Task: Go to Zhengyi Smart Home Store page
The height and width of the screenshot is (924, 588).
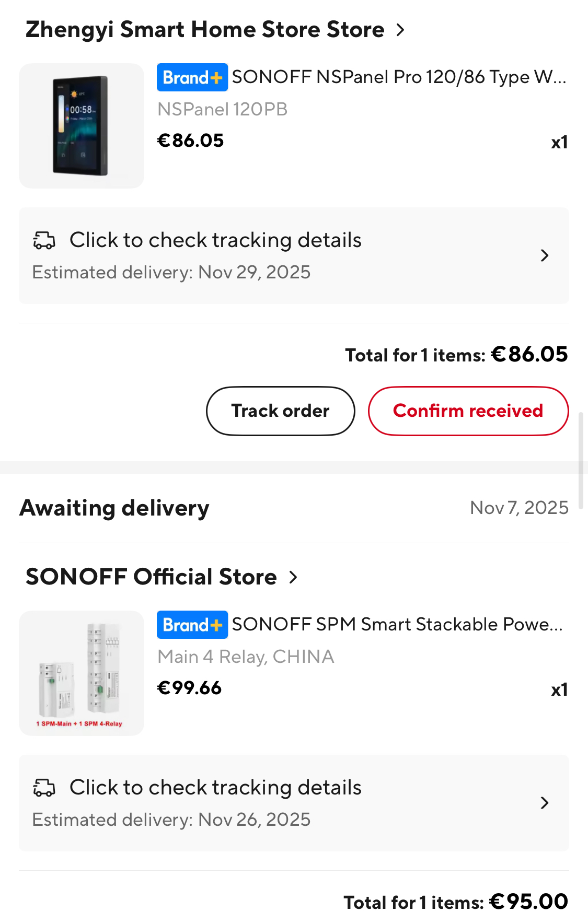Action: click(205, 30)
